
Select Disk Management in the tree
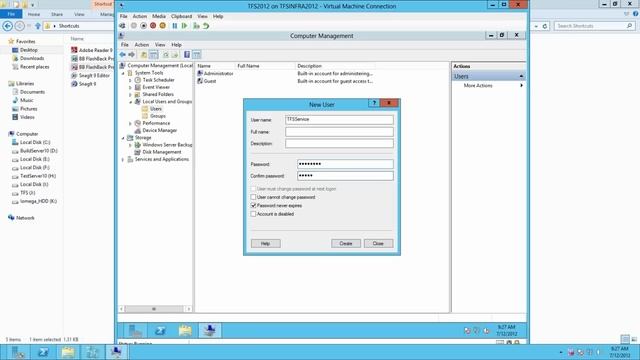tap(162, 152)
